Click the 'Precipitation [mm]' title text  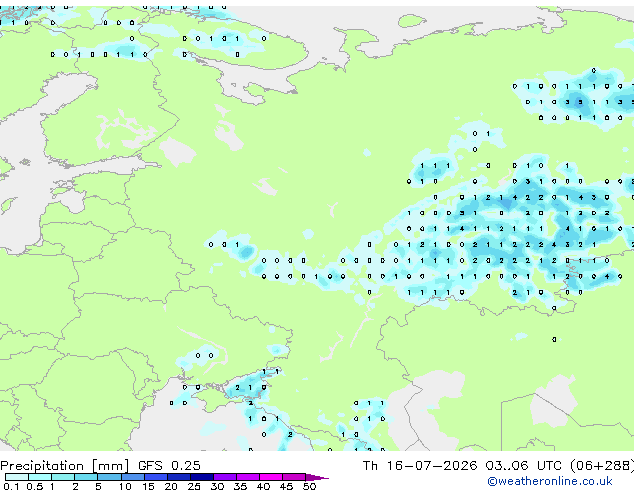tap(65, 466)
